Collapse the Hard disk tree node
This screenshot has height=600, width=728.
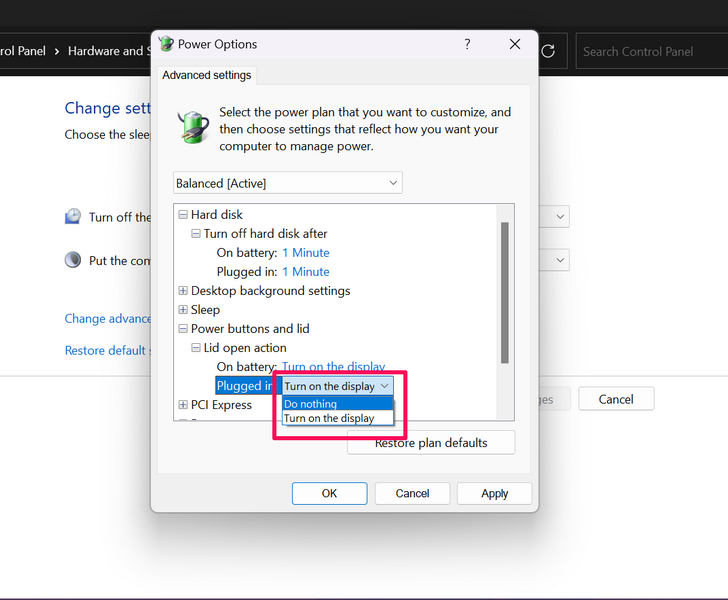point(183,215)
